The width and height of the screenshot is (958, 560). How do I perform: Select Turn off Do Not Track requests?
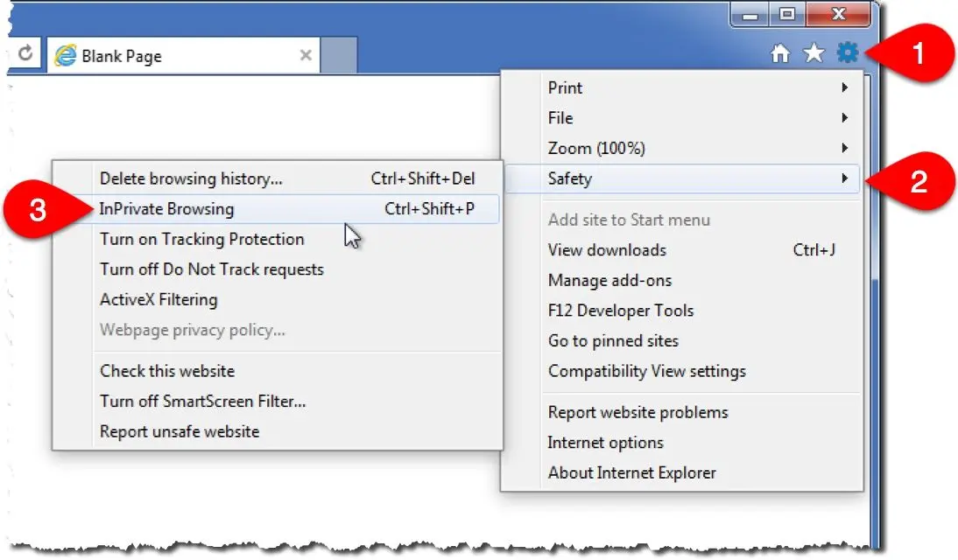[x=278, y=269]
